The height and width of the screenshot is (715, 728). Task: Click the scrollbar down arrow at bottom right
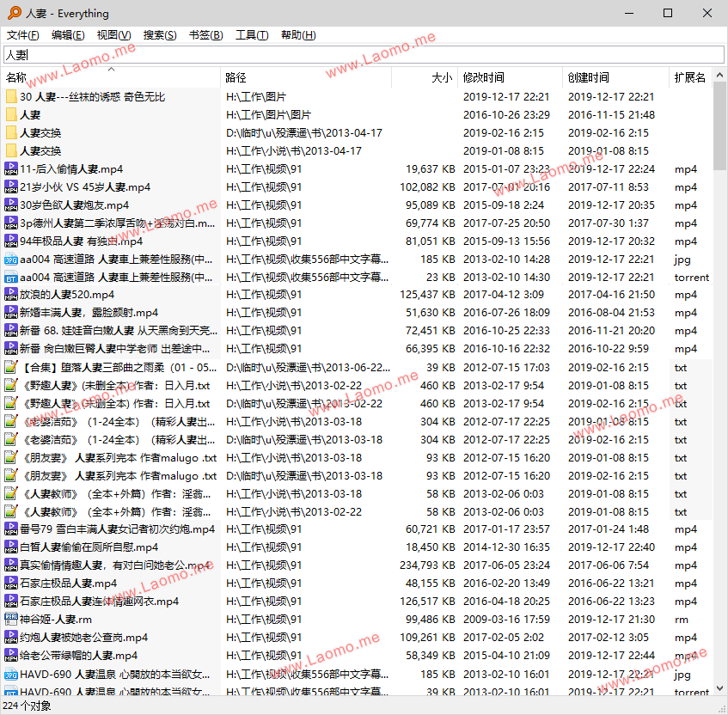[x=719, y=688]
